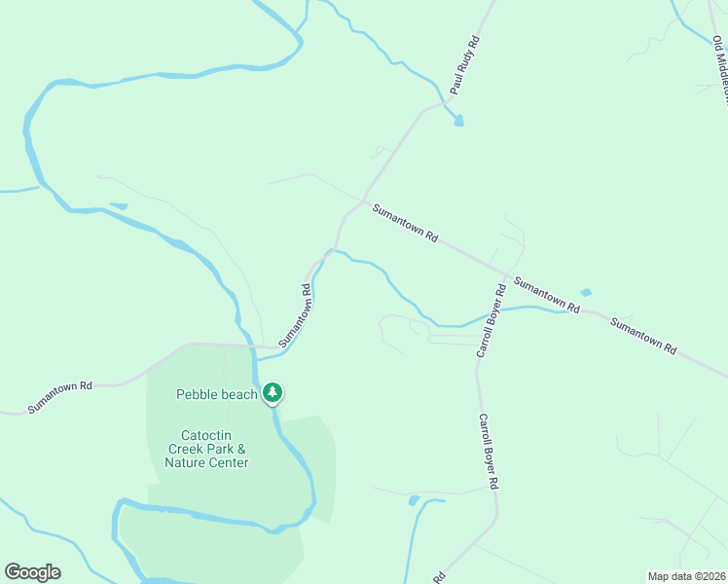Click the Old Middletown road label
This screenshot has width=728, height=584.
[720, 70]
